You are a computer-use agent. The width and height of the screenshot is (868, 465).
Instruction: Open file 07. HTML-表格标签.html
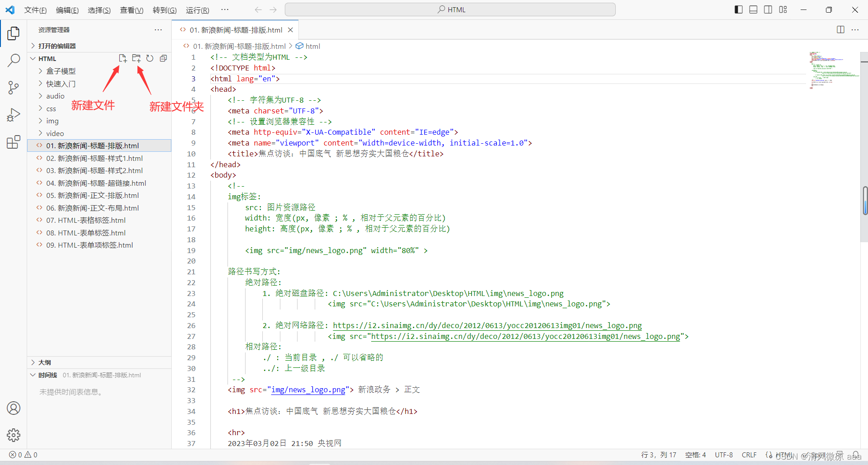pos(99,220)
